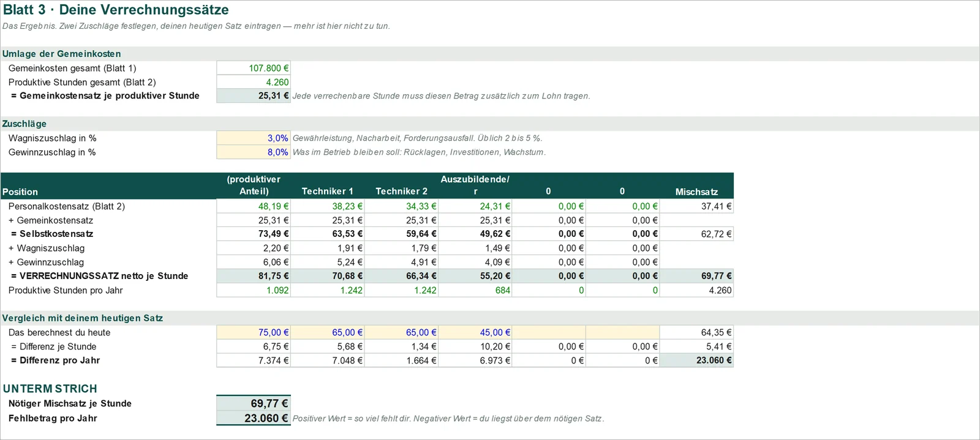Select Gemeinkosten gesamt value 107.800 €
The image size is (980, 440).
254,68
